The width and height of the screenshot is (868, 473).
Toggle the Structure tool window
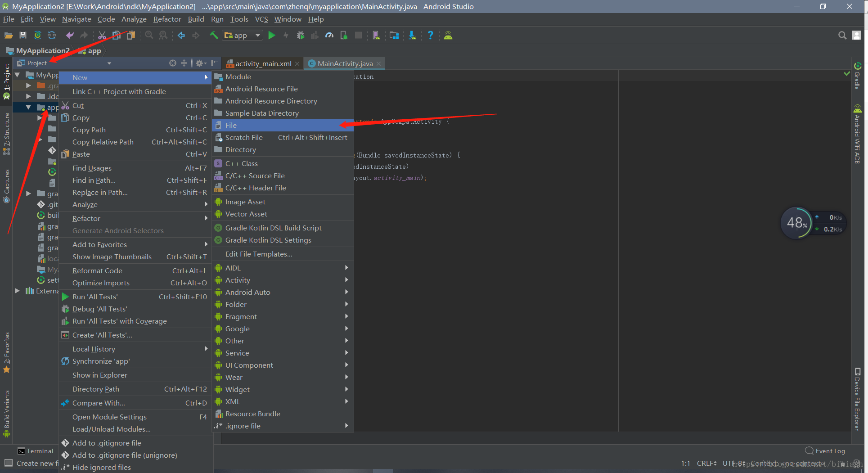pyautogui.click(x=6, y=134)
